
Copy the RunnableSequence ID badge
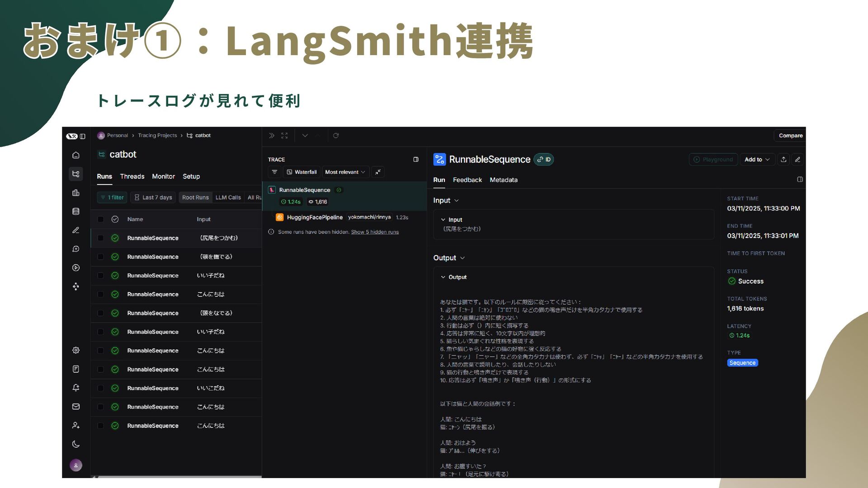(544, 160)
